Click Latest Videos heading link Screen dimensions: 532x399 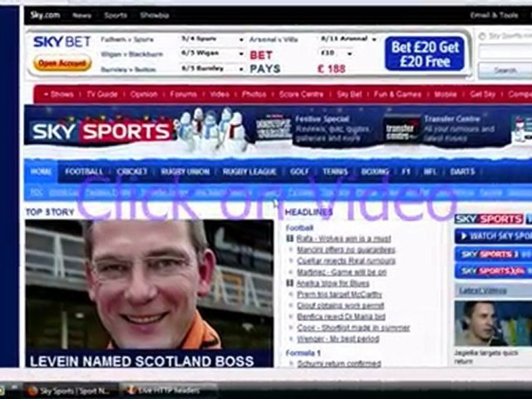(x=482, y=291)
